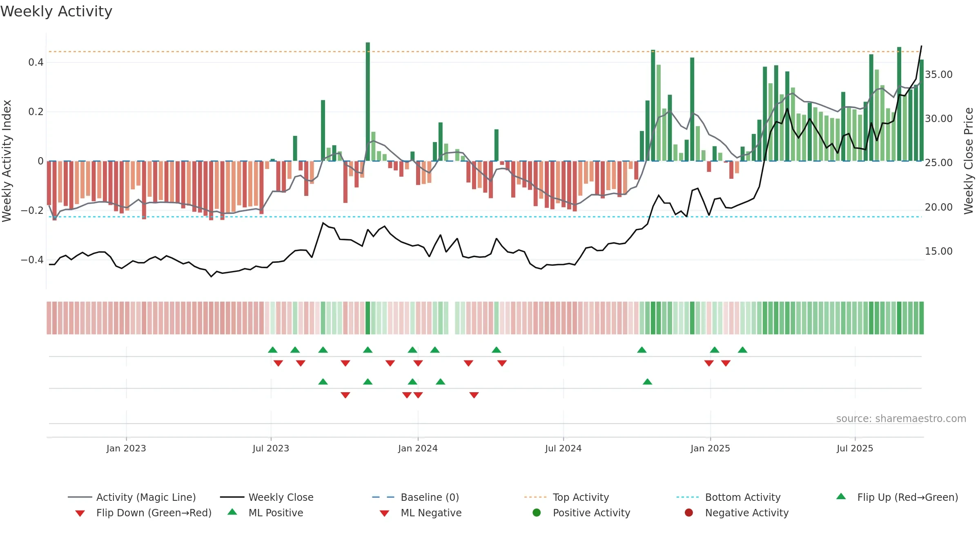Click the cyan dotted Bottom Activity legend swatch
980x551 pixels.
[x=688, y=497]
